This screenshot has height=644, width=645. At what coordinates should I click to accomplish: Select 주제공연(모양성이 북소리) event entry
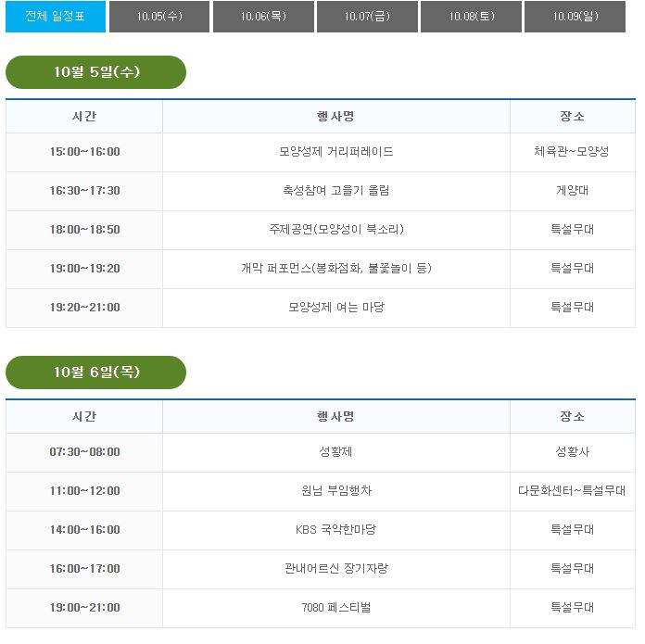[x=335, y=230]
